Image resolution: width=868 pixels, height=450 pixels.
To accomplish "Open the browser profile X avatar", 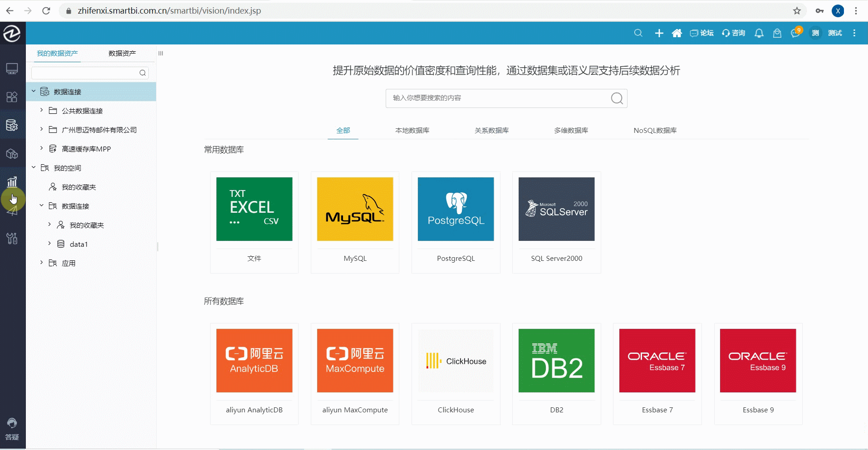I will 838,11.
